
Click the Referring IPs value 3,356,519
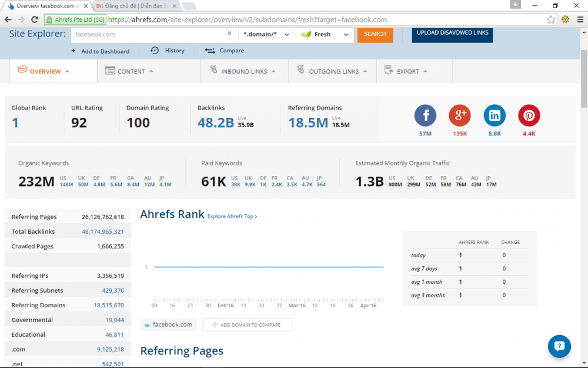pyautogui.click(x=111, y=276)
